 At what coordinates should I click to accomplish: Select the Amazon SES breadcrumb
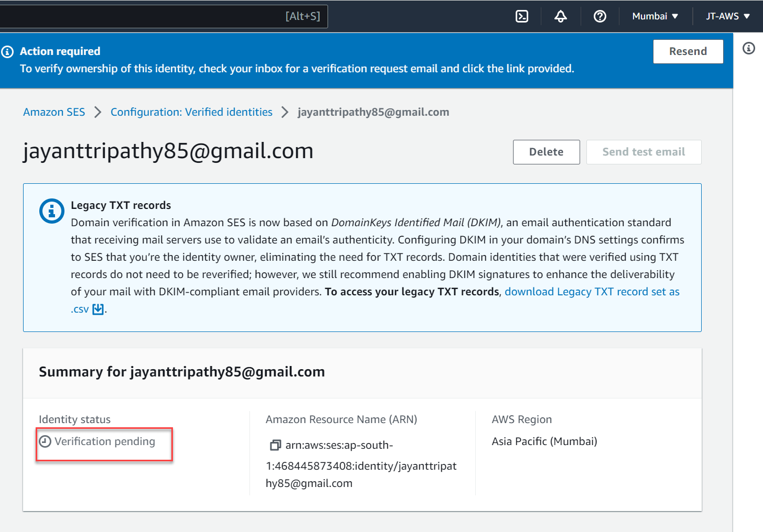54,112
